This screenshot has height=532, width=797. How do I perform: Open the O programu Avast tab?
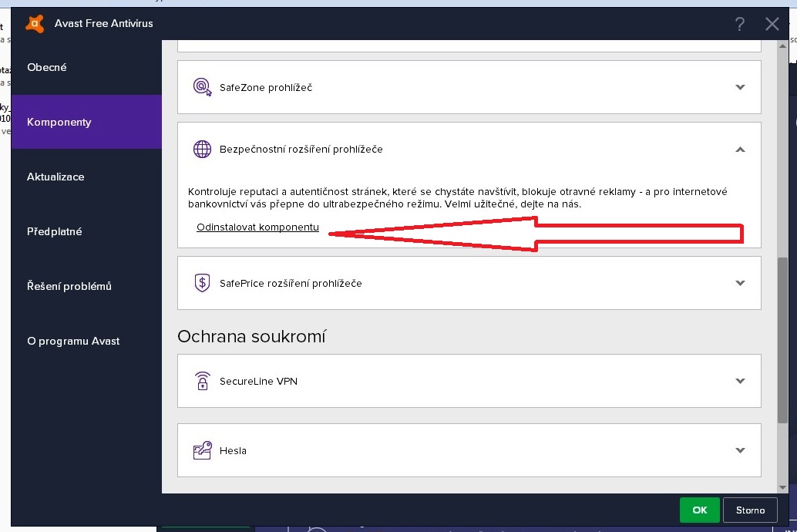point(86,341)
